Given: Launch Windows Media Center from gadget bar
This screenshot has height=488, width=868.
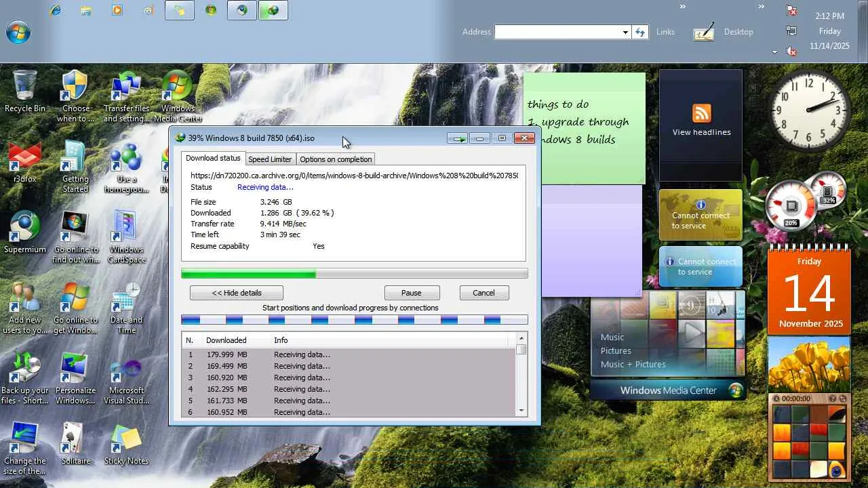Looking at the screenshot, I should 668,390.
